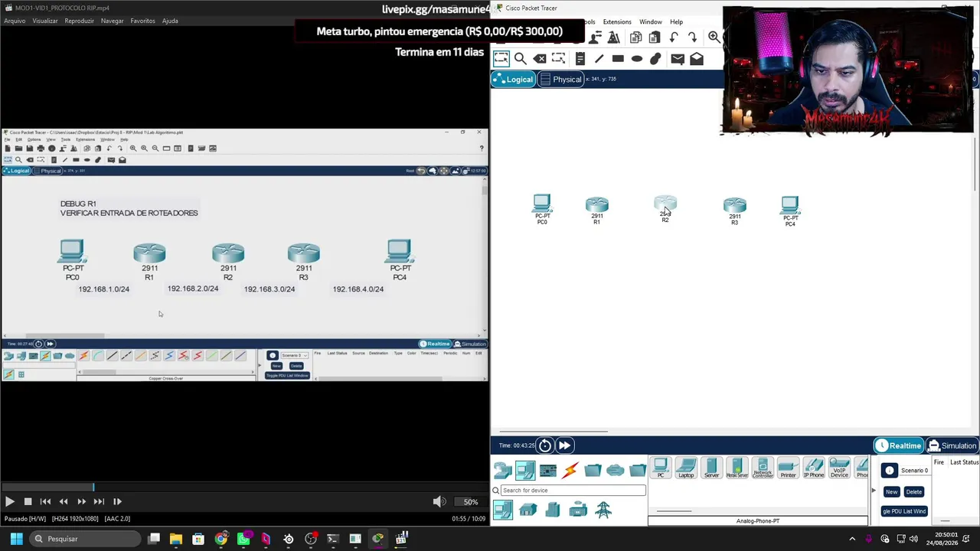Open the Extensions menu in Packet Tracer
The image size is (980, 551).
pos(617,21)
